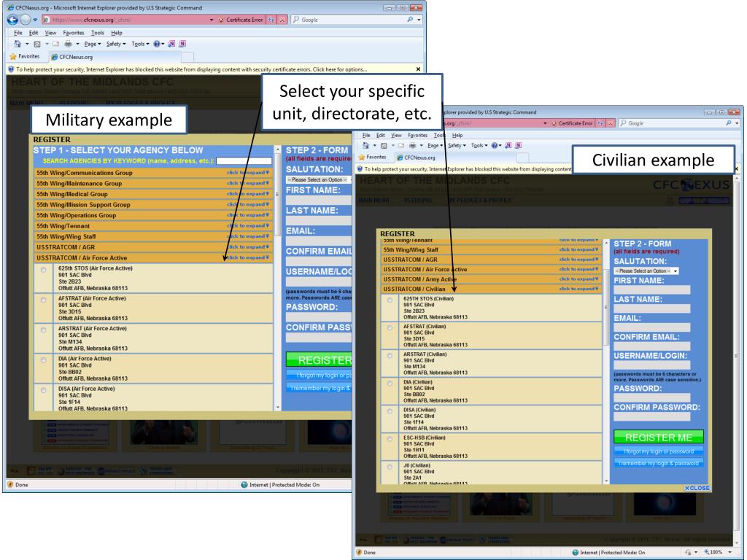This screenshot has width=747, height=560.
Task: Click 'I remember my login & password' in Civilian window
Action: 659,463
